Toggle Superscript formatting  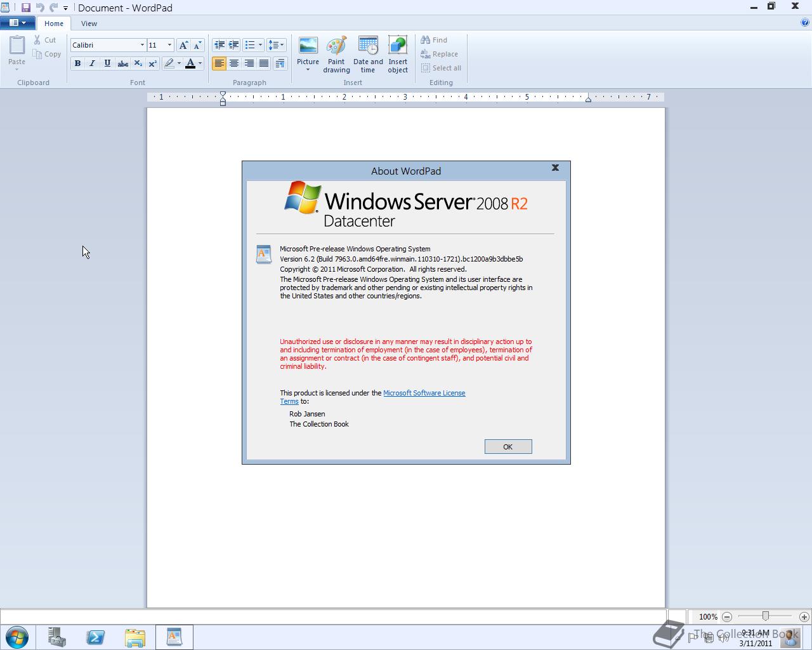[x=152, y=63]
